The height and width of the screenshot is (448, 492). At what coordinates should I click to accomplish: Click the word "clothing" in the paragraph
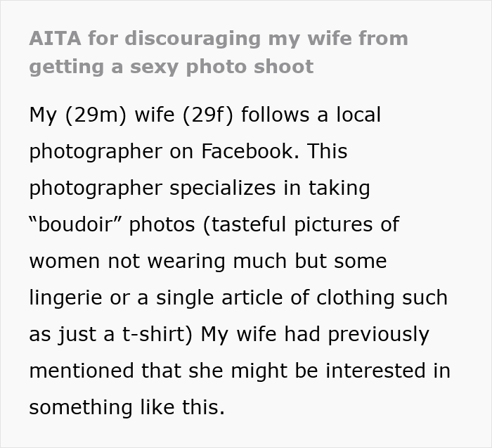pyautogui.click(x=355, y=299)
